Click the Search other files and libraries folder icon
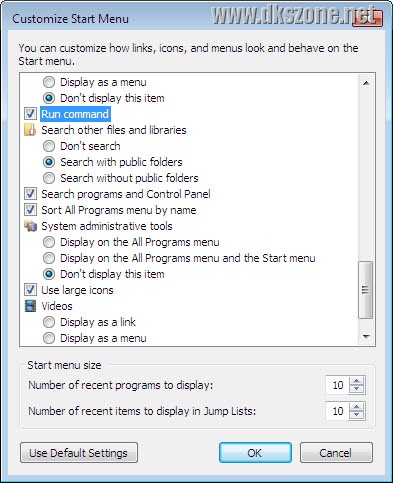Screen dimensions: 393x483 (x=30, y=130)
